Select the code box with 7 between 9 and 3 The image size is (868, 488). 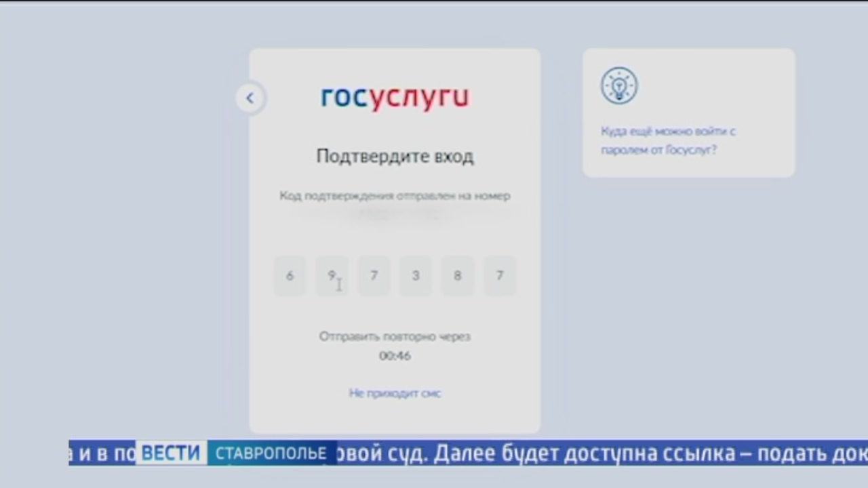(x=374, y=276)
